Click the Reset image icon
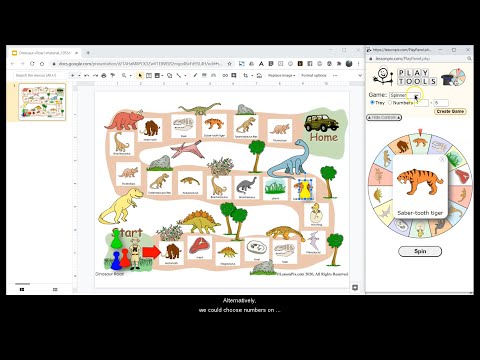The height and width of the screenshot is (360, 480). (x=259, y=76)
